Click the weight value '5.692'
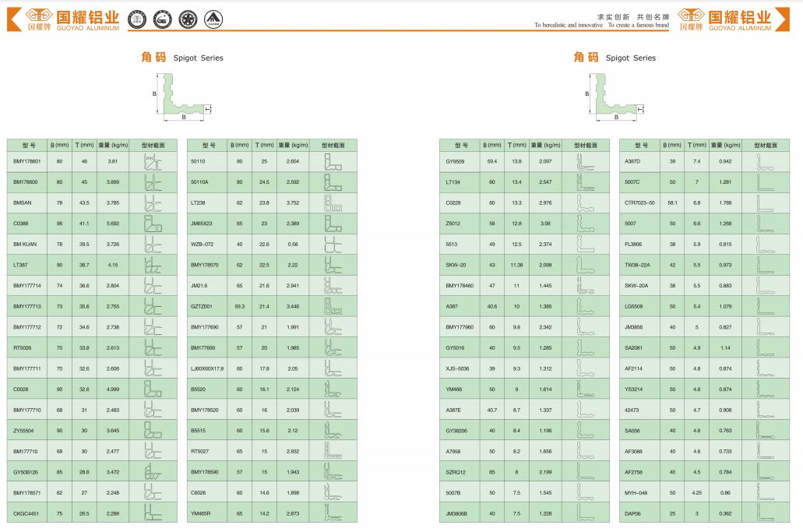This screenshot has width=803, height=532. pyautogui.click(x=113, y=224)
